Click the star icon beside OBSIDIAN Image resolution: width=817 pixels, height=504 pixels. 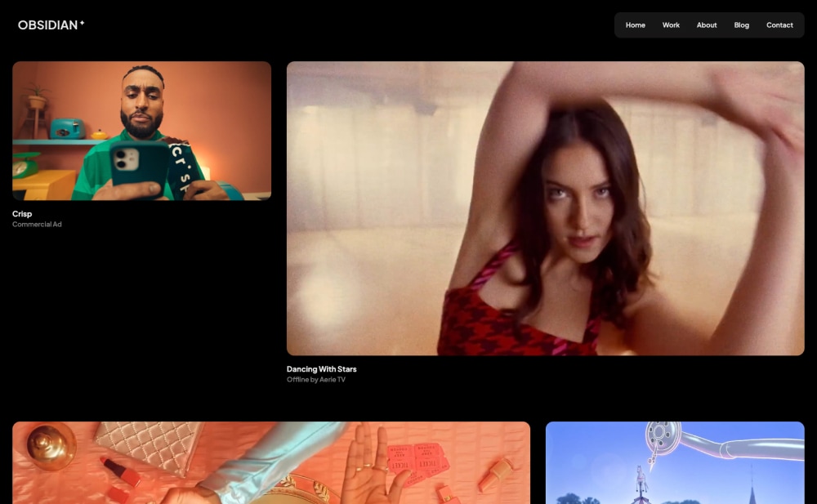point(82,23)
